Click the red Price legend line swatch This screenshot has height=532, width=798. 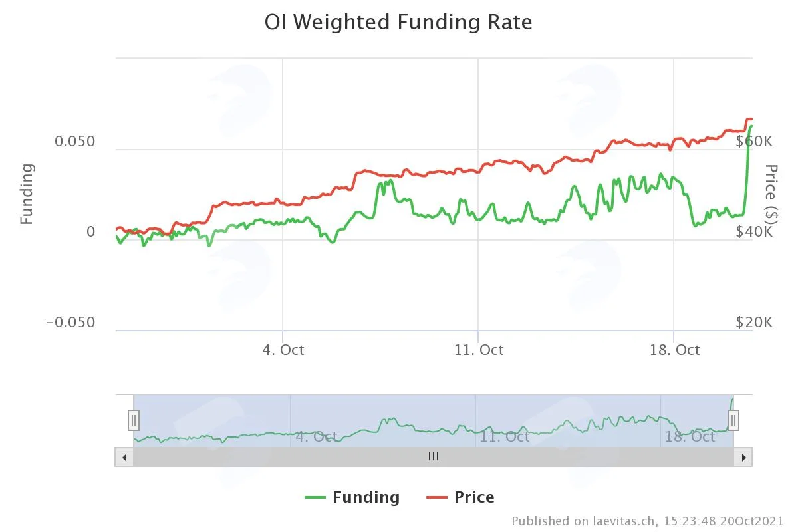437,497
